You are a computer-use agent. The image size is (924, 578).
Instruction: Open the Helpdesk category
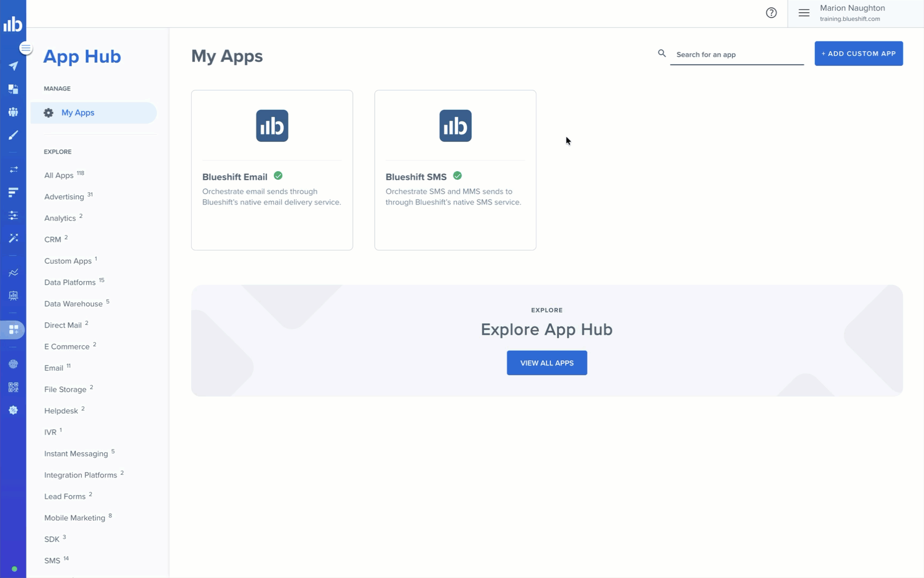click(x=64, y=410)
